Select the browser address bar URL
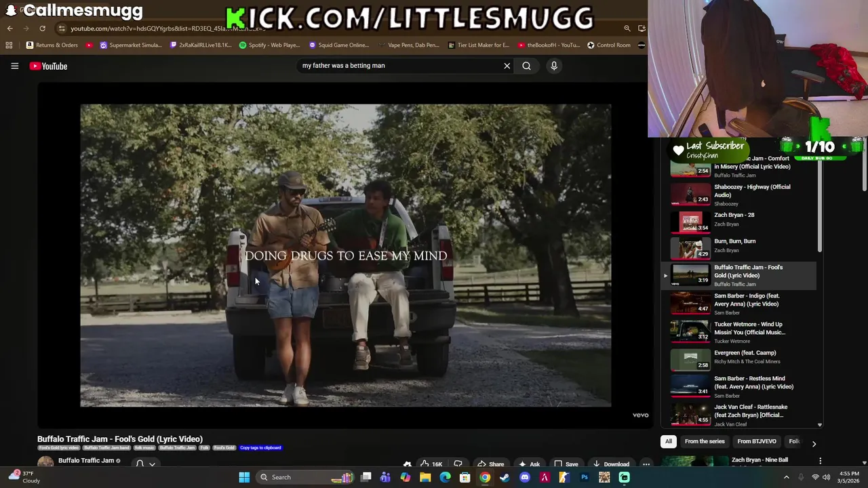 pyautogui.click(x=170, y=28)
